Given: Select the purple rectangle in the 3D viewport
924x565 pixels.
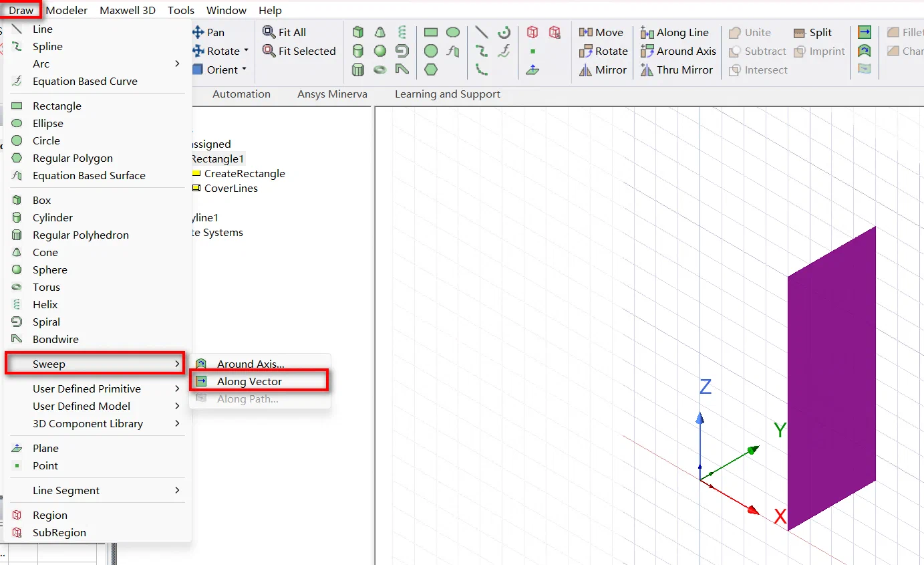Looking at the screenshot, I should (x=832, y=378).
